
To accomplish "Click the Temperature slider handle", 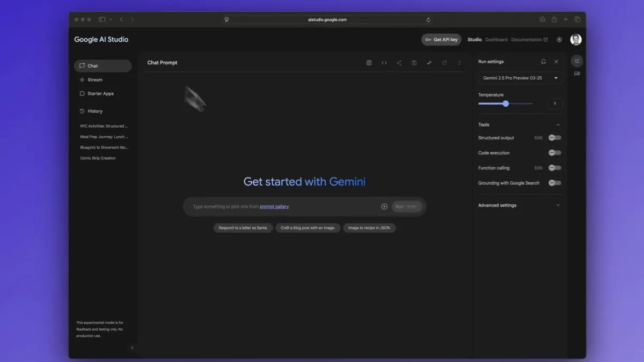I will (506, 104).
